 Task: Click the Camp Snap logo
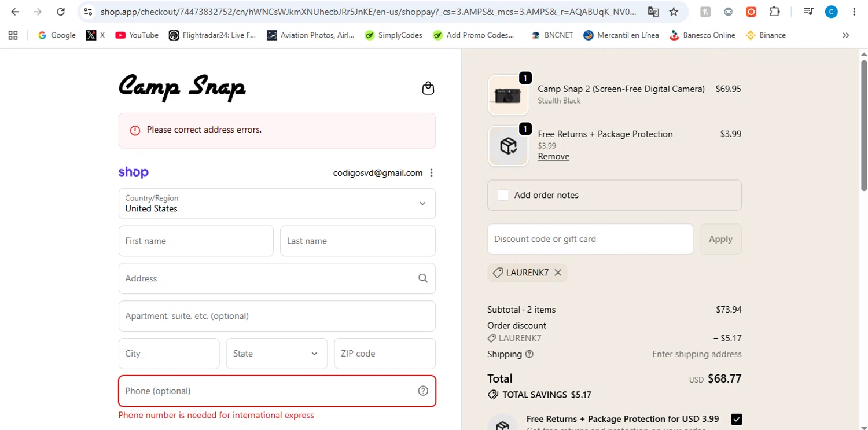(182, 88)
